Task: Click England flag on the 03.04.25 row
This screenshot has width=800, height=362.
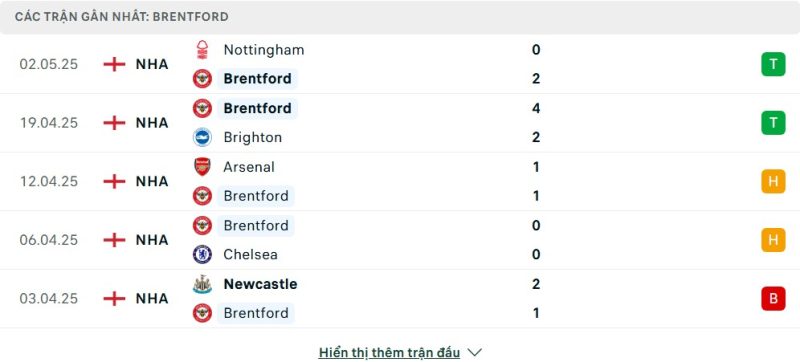Action: point(114,298)
